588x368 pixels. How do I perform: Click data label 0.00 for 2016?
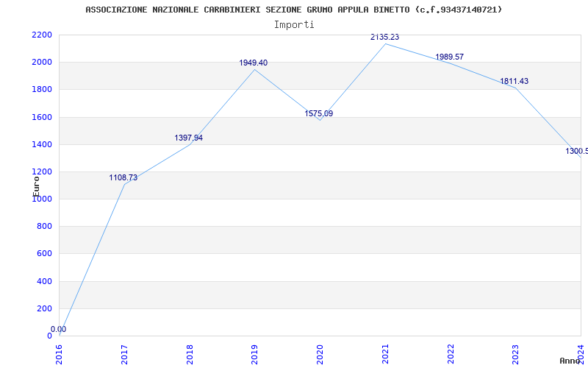coord(59,329)
